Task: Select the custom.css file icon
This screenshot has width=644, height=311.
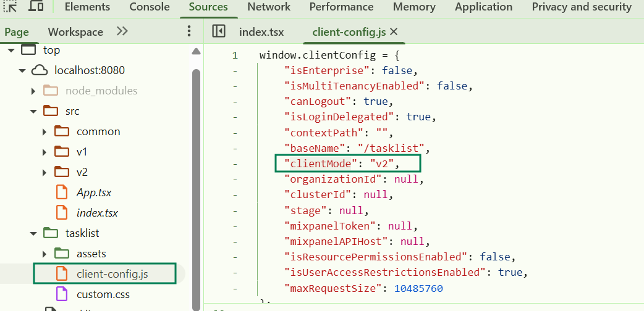Action: coord(61,294)
